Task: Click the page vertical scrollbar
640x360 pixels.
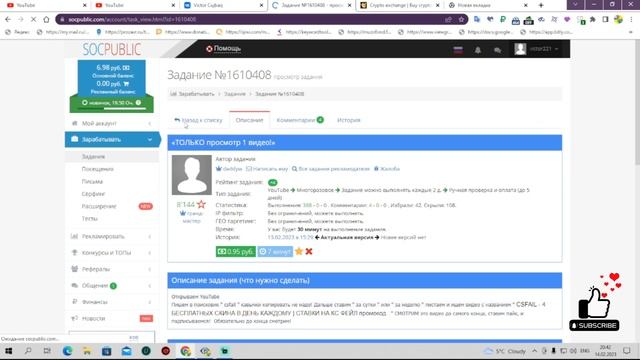Action: click(637, 102)
